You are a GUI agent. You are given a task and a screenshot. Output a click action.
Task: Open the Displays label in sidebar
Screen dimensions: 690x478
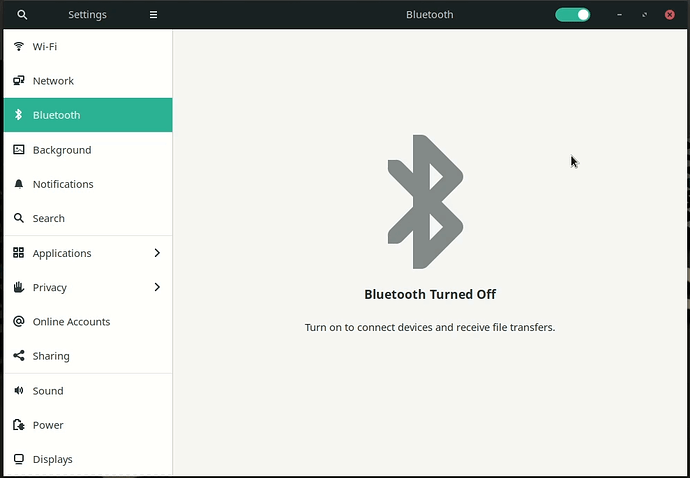coord(52,460)
